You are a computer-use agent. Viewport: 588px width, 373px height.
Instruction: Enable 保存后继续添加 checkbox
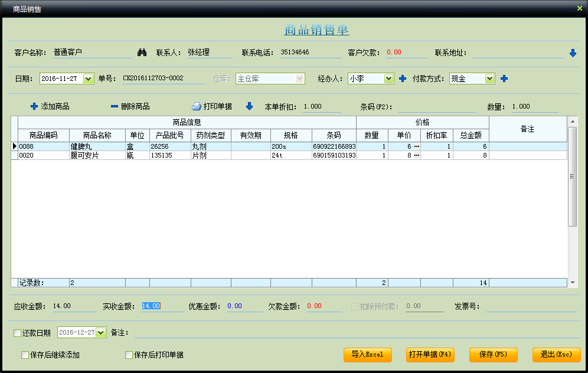[25, 355]
